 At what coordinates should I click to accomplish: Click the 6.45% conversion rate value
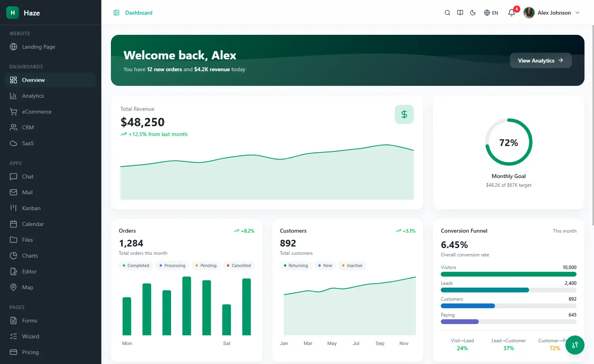tap(454, 245)
